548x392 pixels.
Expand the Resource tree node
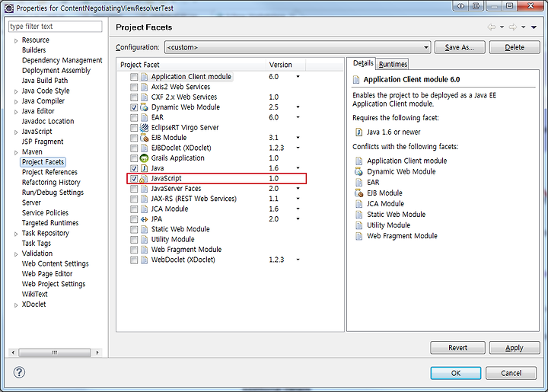(16, 41)
